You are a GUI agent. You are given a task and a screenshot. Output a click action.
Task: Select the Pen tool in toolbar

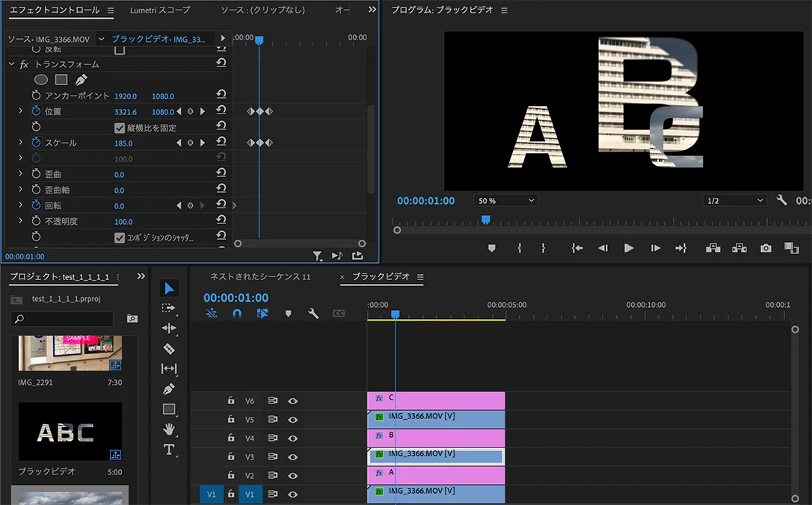pos(169,388)
